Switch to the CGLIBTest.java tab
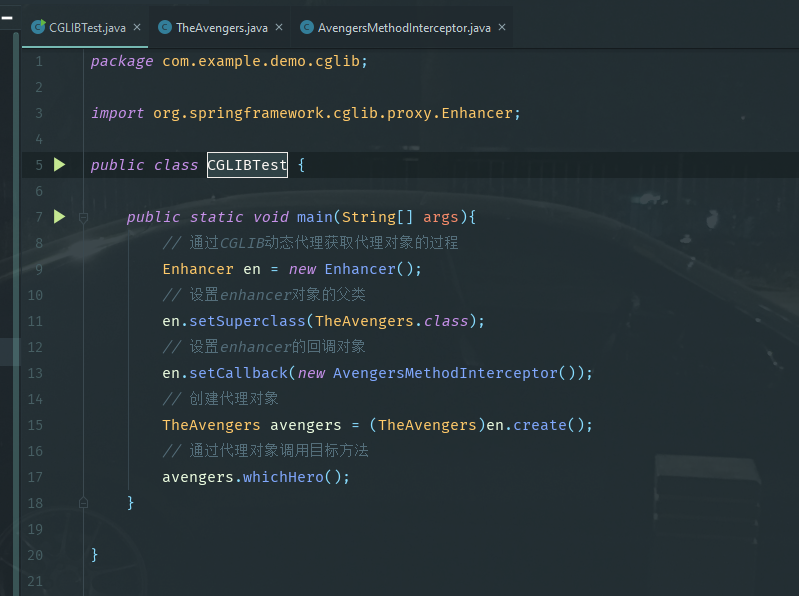This screenshot has width=799, height=596. (x=87, y=28)
